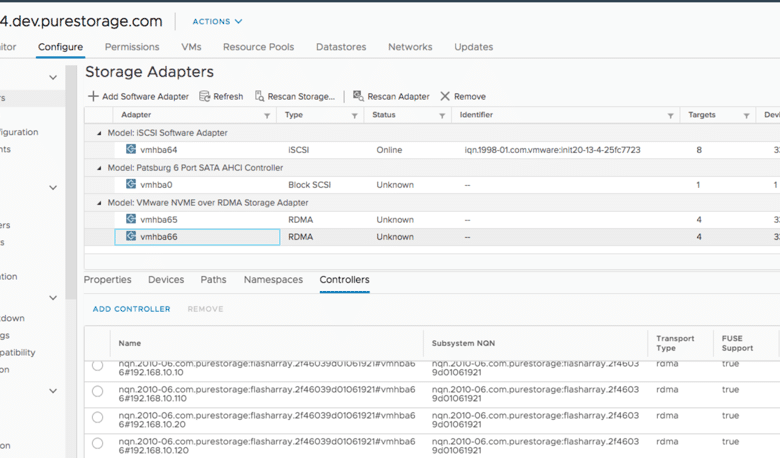This screenshot has height=458, width=780.
Task: Click the sidebar vertical scrollbar
Action: click(71, 182)
